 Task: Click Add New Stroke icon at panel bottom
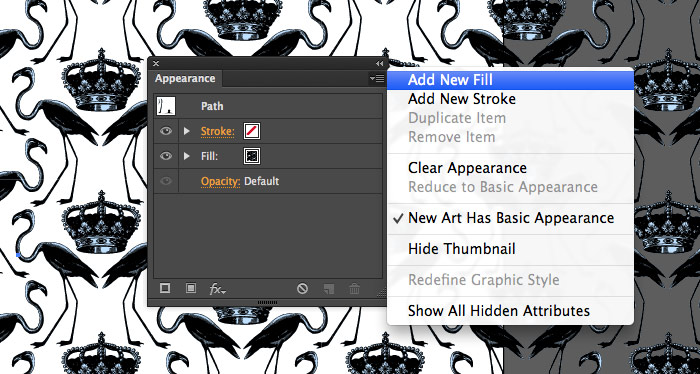165,289
